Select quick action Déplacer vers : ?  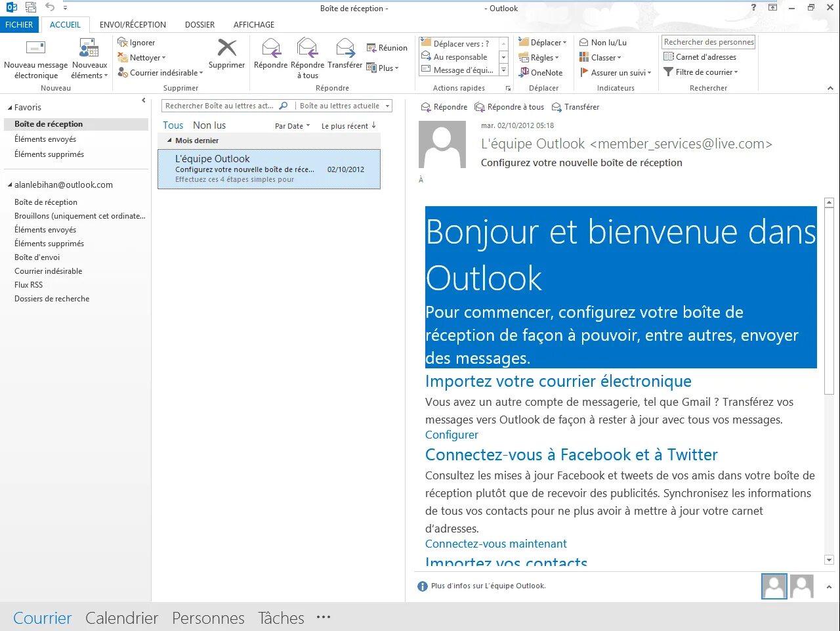pos(459,44)
